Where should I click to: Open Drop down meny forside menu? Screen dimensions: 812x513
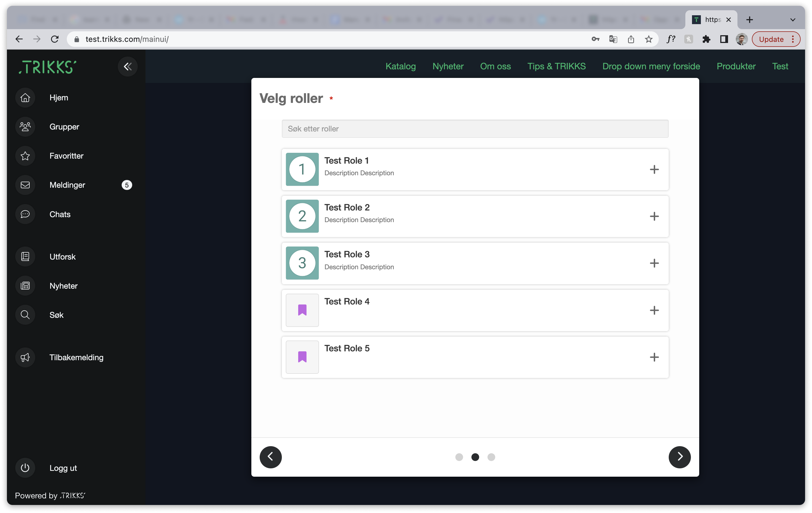pyautogui.click(x=651, y=66)
